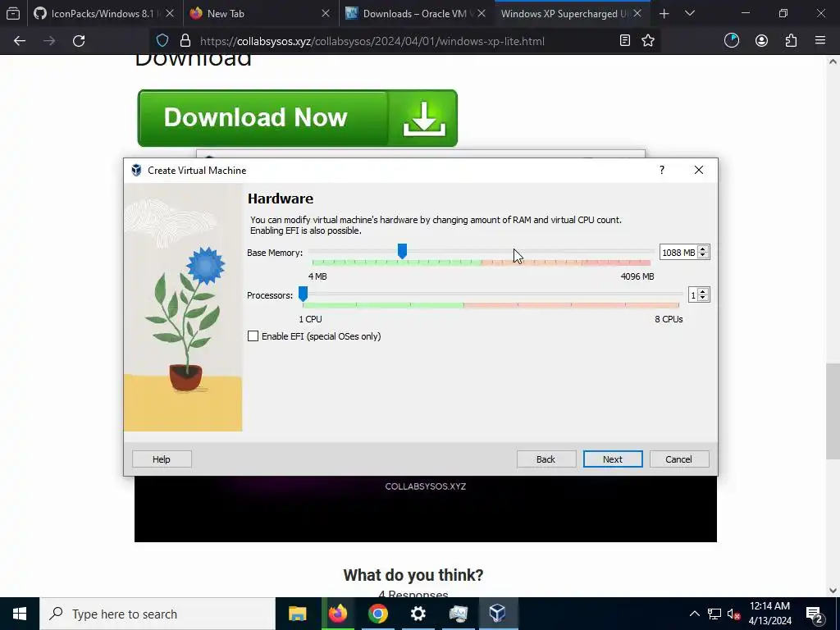This screenshot has height=630, width=840.
Task: Close the IconPacks GitHub tab
Action: 170,13
